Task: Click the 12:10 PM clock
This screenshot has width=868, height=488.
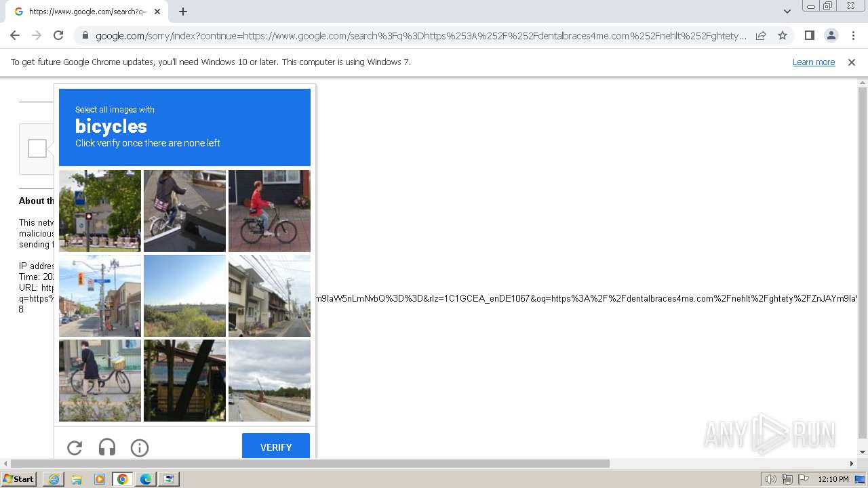Action: click(x=833, y=479)
